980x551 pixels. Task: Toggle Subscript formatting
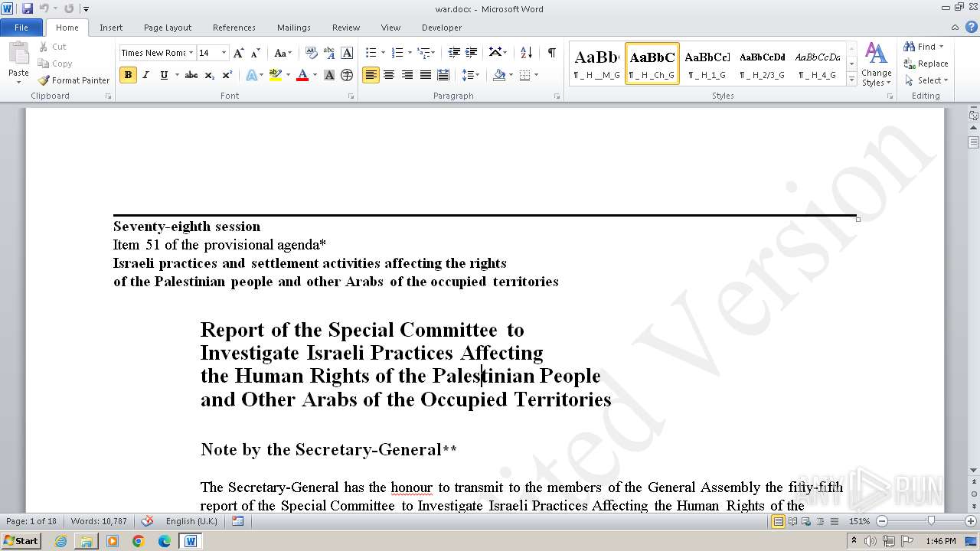pos(210,75)
